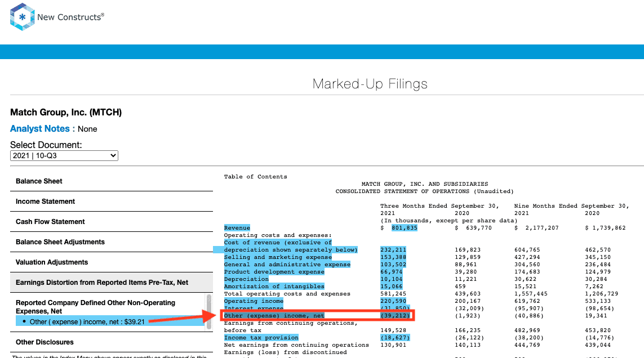Click the 'Total operating costs and expenses' label

pos(287,294)
